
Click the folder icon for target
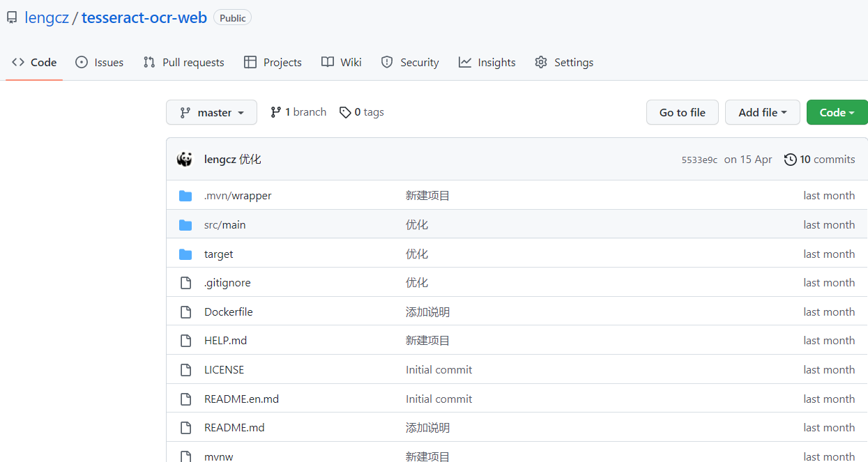click(185, 254)
